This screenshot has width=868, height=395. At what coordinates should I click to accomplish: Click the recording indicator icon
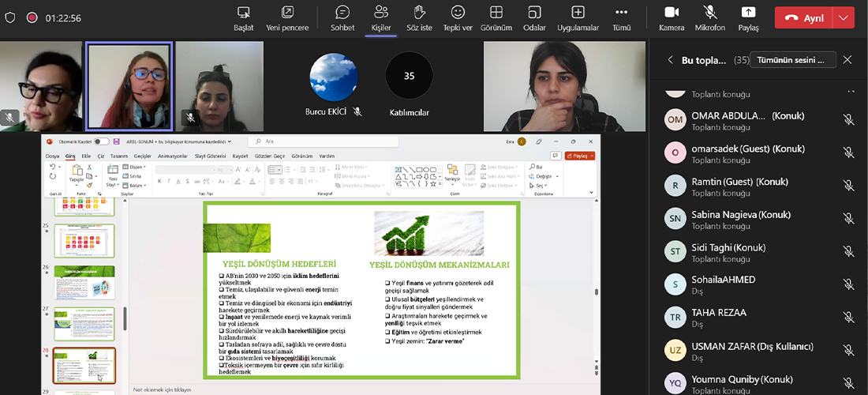[32, 17]
